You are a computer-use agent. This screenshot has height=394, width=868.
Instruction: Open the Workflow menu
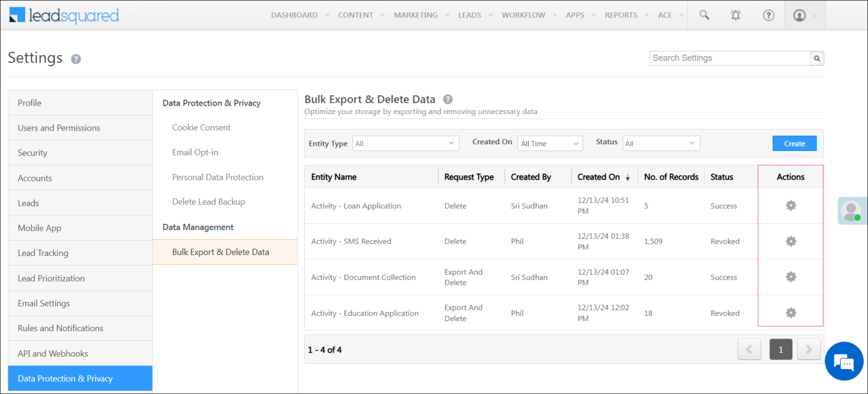523,15
